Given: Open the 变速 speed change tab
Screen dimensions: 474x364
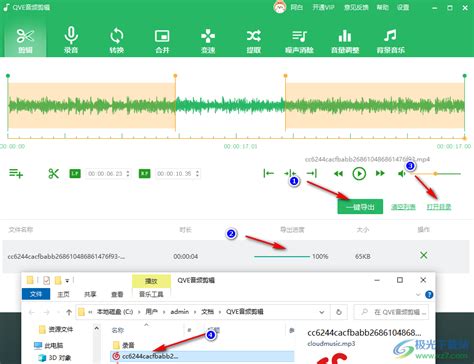Looking at the screenshot, I should point(208,40).
